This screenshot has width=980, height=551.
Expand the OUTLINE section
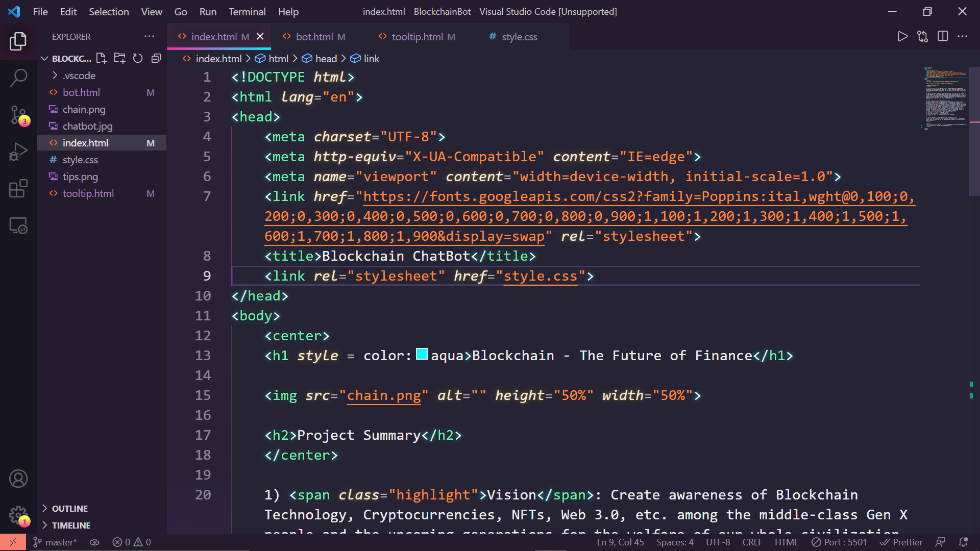tap(70, 509)
